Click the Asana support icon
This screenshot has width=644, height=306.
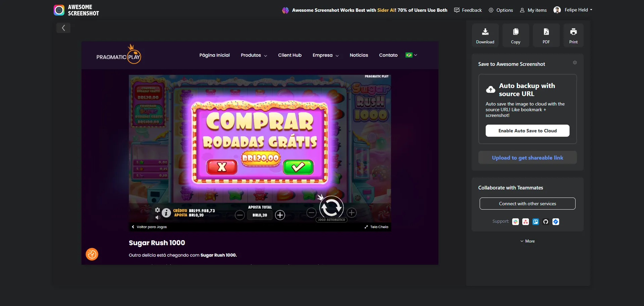tap(526, 222)
